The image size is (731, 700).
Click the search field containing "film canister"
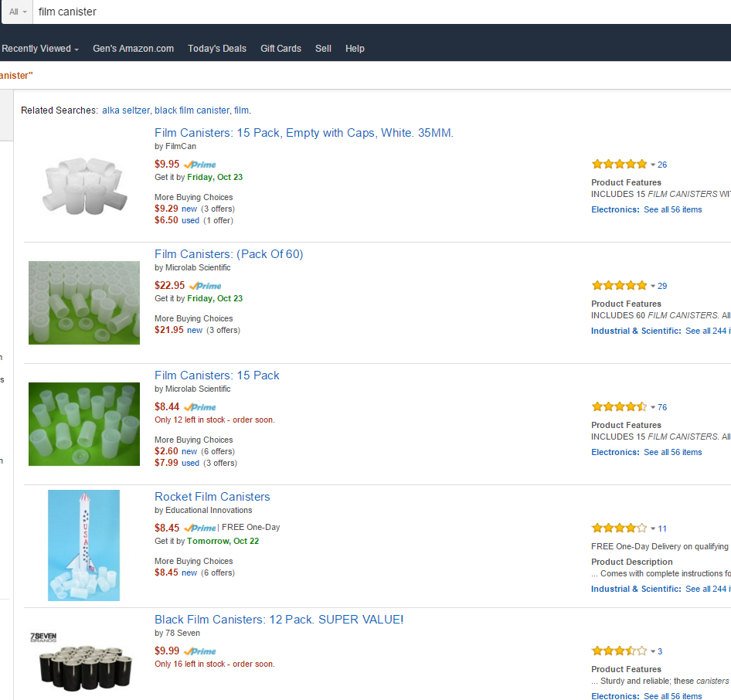pyautogui.click(x=309, y=12)
